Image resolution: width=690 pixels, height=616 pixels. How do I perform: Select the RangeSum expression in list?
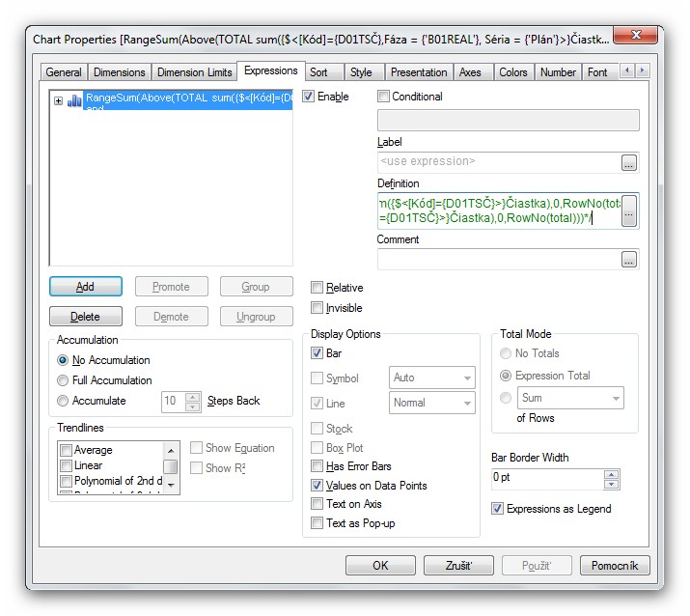pos(188,100)
